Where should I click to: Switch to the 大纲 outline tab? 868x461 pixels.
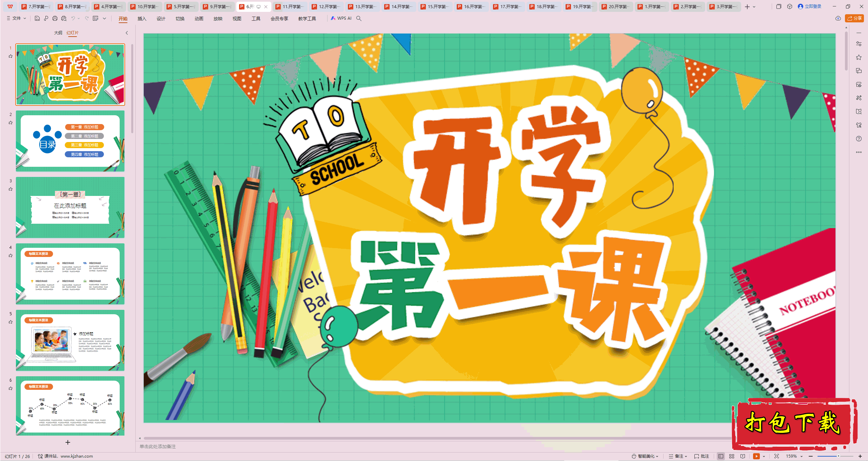[x=58, y=33]
